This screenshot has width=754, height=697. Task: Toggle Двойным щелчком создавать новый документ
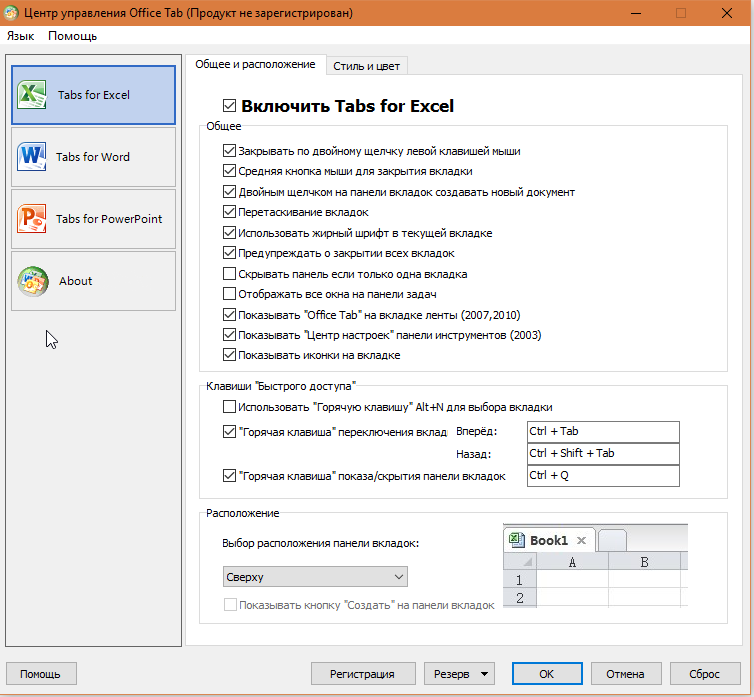[229, 191]
